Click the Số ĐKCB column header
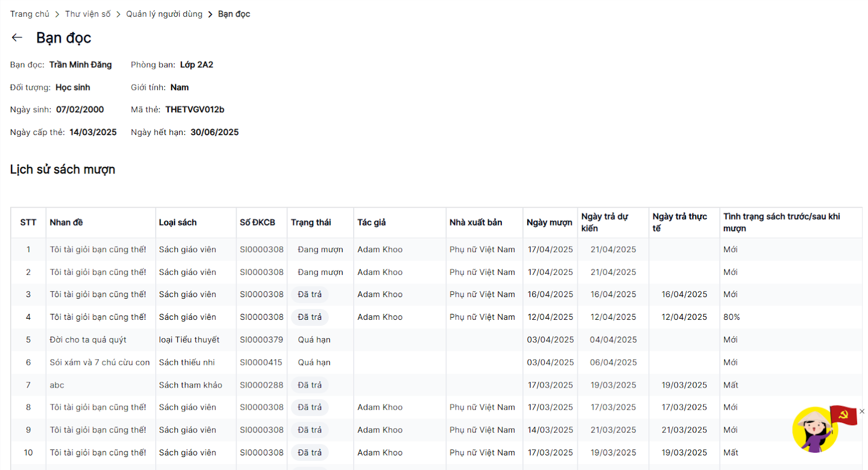 [257, 222]
